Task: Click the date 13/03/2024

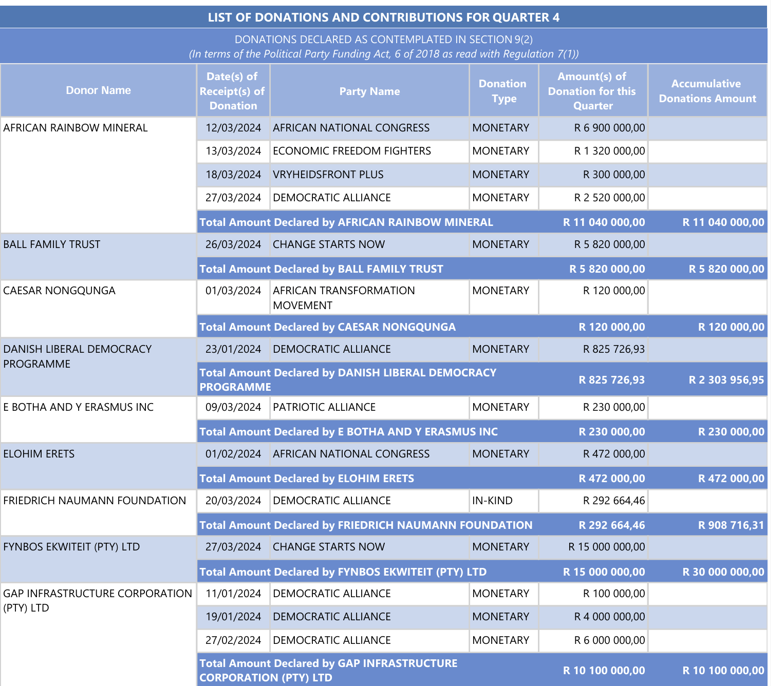Action: pos(233,151)
